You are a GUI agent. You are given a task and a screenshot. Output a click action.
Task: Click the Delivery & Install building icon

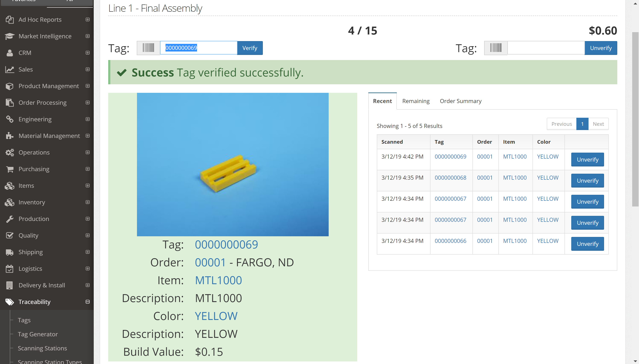click(x=10, y=285)
